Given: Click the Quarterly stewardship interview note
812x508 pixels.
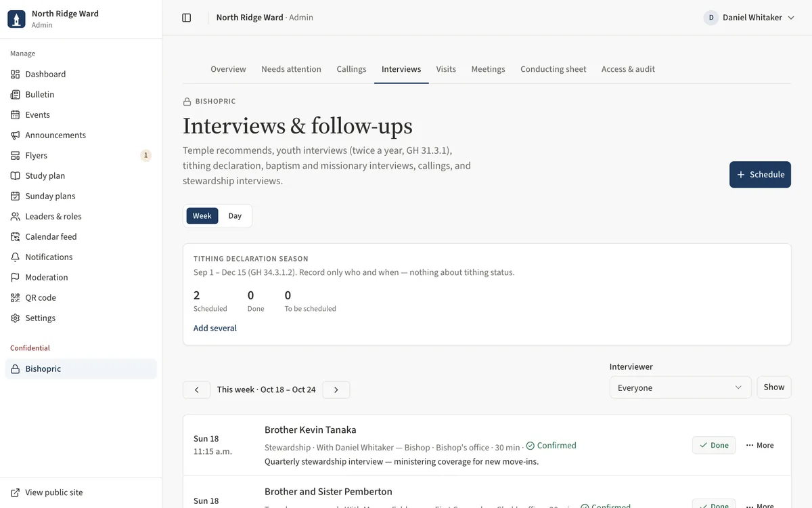Looking at the screenshot, I should pos(401,462).
